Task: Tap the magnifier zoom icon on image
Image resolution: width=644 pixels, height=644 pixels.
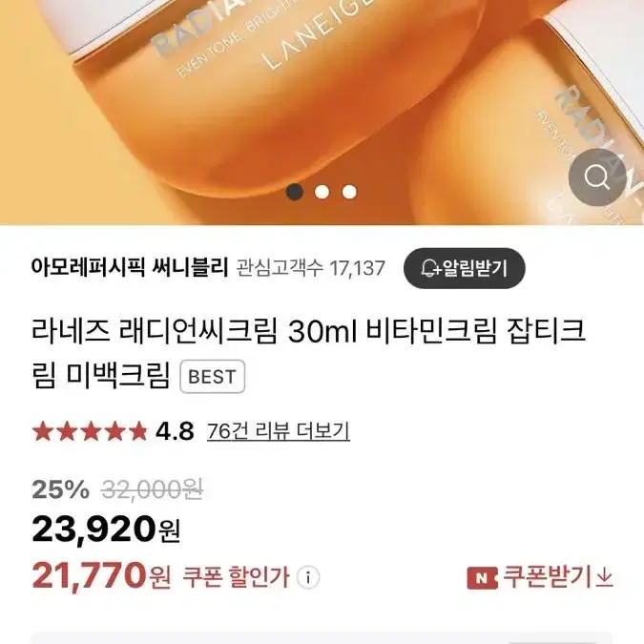Action: click(596, 177)
